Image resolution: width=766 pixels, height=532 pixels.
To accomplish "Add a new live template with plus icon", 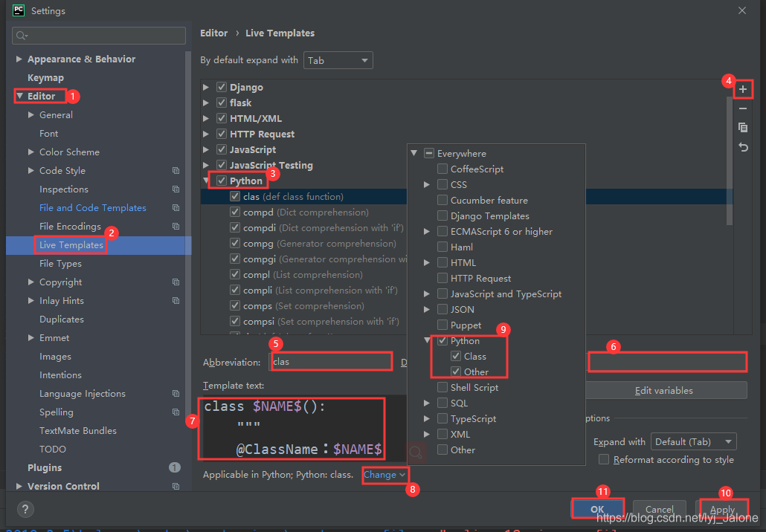I will (742, 89).
